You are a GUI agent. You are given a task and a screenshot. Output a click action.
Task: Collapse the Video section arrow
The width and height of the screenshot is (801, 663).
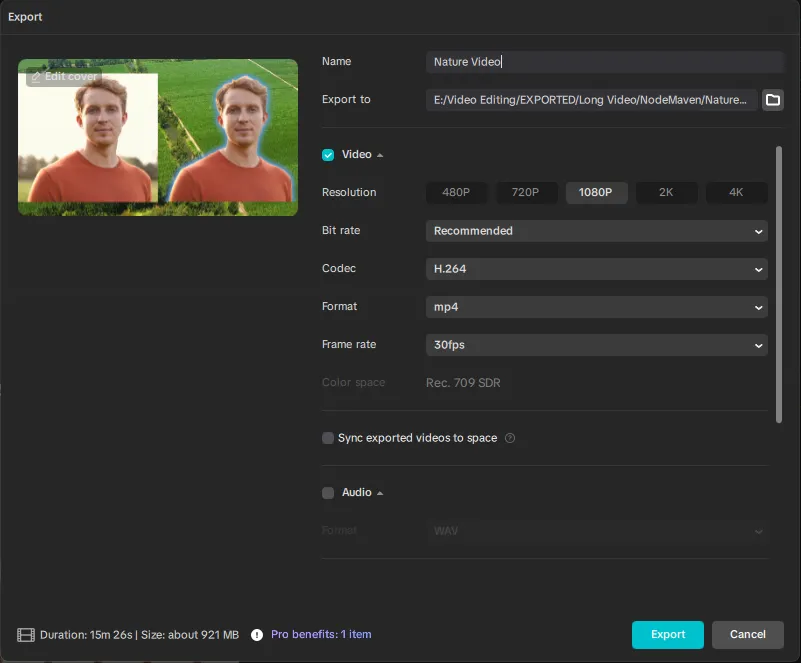pyautogui.click(x=380, y=155)
